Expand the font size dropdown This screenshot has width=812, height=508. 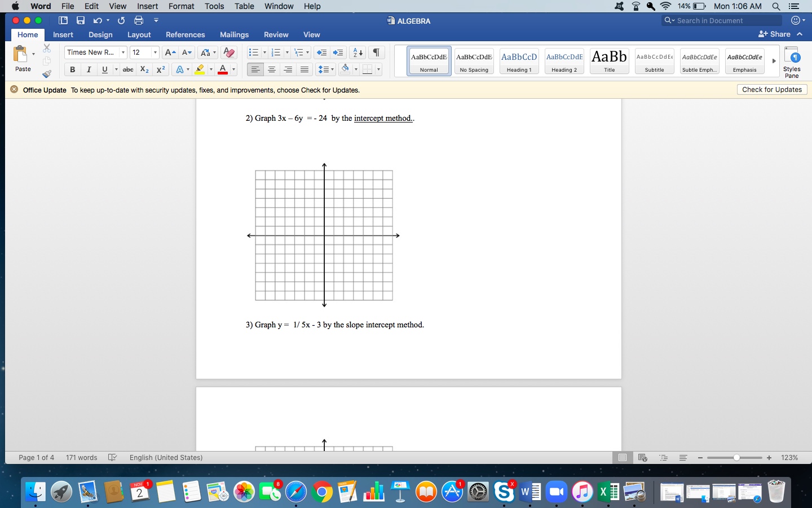point(155,52)
